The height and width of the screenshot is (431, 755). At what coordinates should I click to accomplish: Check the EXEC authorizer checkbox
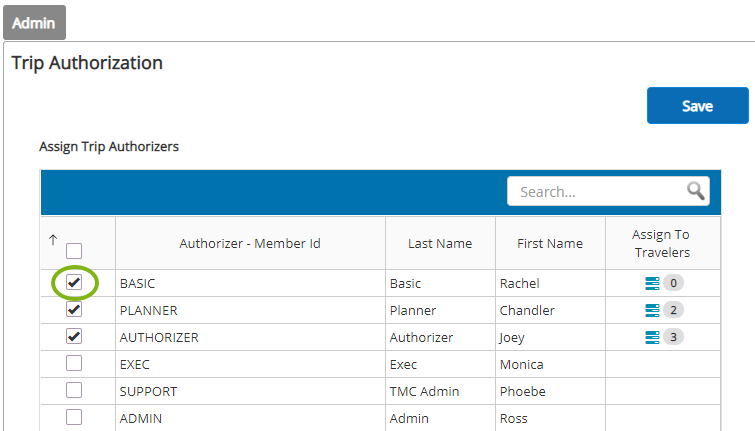pyautogui.click(x=74, y=363)
